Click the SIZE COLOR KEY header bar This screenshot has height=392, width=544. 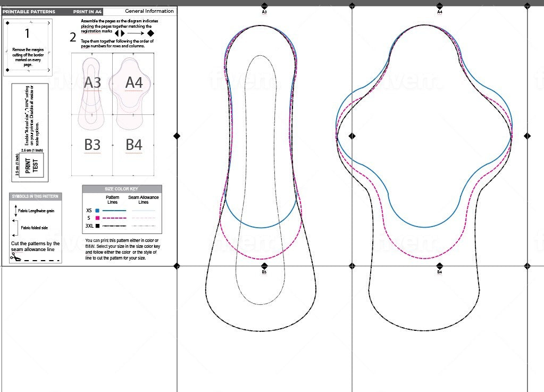122,188
